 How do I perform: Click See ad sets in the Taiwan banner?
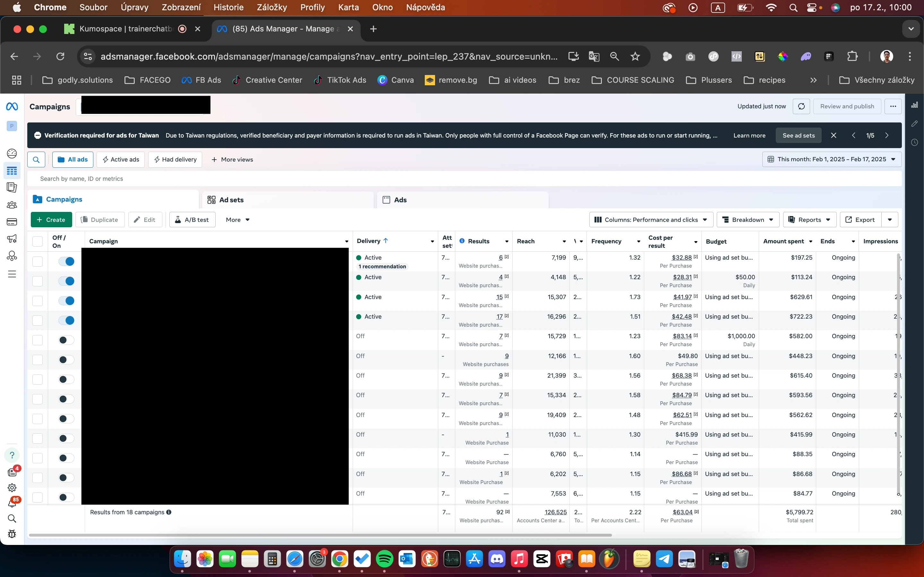coord(798,136)
